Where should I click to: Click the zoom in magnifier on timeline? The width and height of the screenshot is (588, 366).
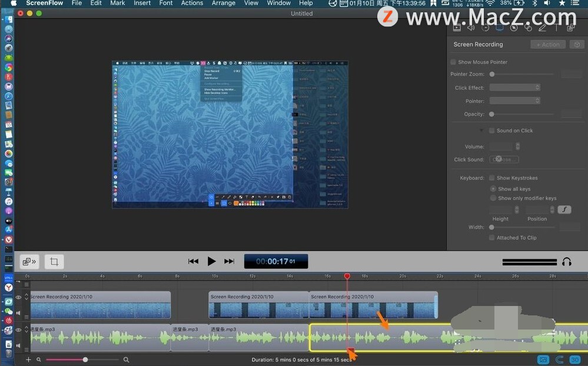tap(127, 360)
